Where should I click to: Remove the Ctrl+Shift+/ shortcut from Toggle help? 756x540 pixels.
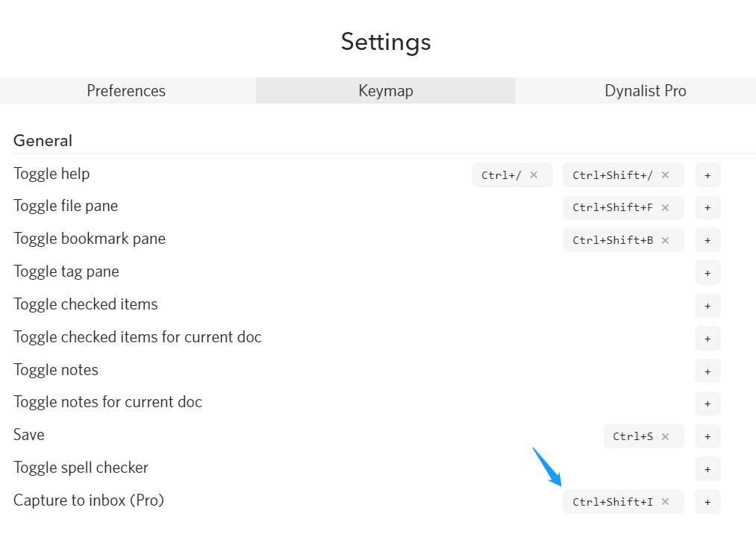click(x=665, y=175)
